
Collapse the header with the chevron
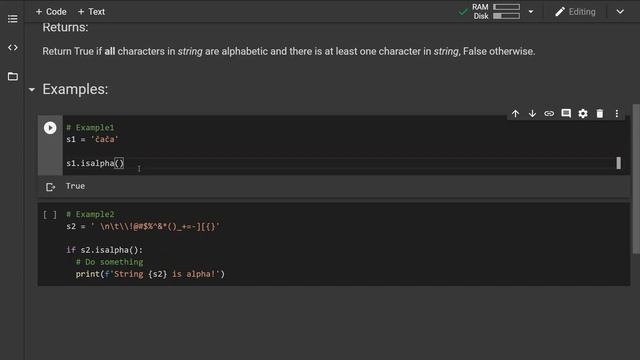click(620, 12)
